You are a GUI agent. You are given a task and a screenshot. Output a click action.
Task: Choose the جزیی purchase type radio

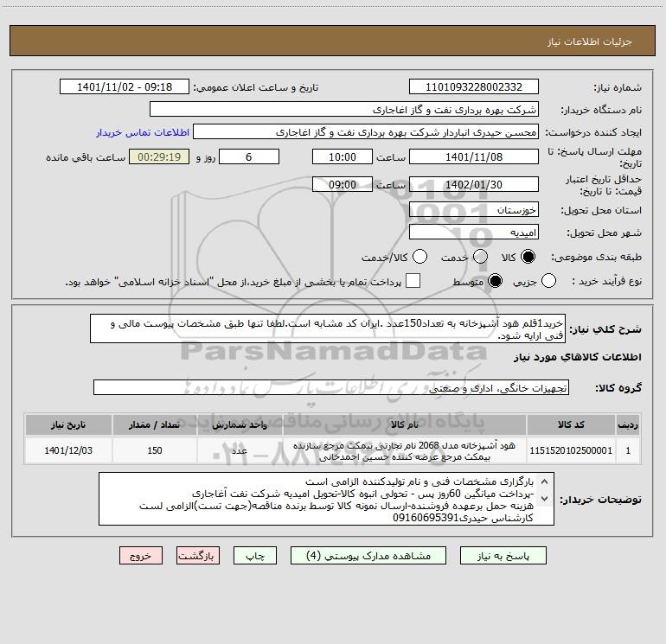tap(548, 281)
